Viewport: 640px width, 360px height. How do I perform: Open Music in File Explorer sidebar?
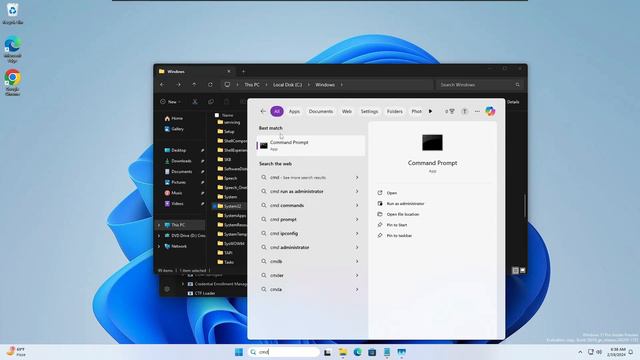(x=173, y=193)
